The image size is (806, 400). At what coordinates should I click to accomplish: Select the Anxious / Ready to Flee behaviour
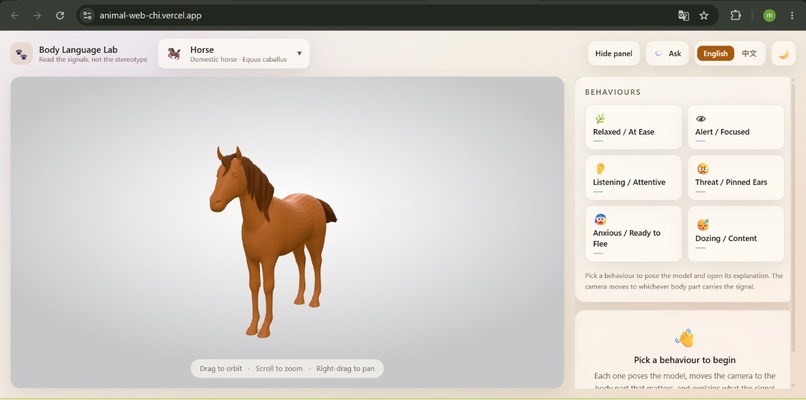(633, 233)
